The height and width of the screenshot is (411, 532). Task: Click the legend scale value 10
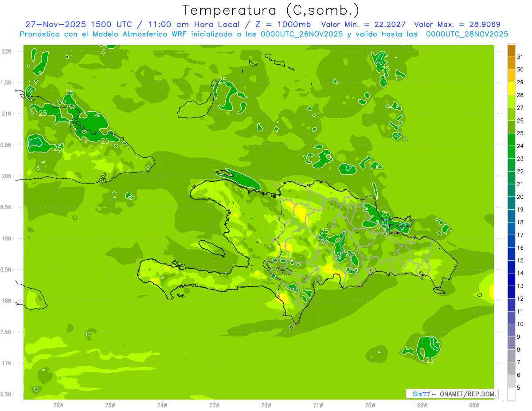(521, 324)
